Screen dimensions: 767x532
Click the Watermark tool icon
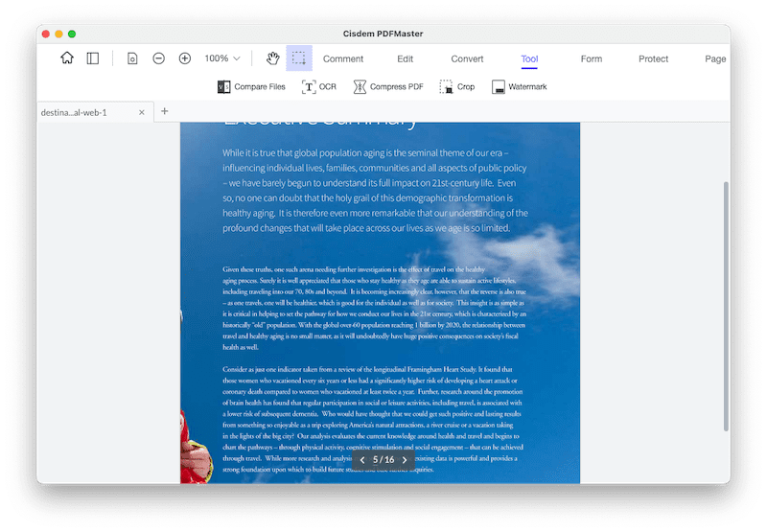(499, 87)
